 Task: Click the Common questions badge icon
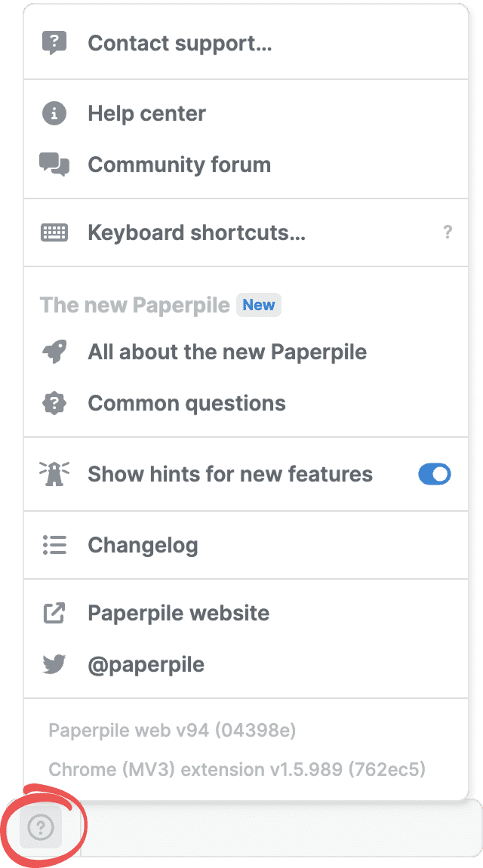coord(54,403)
